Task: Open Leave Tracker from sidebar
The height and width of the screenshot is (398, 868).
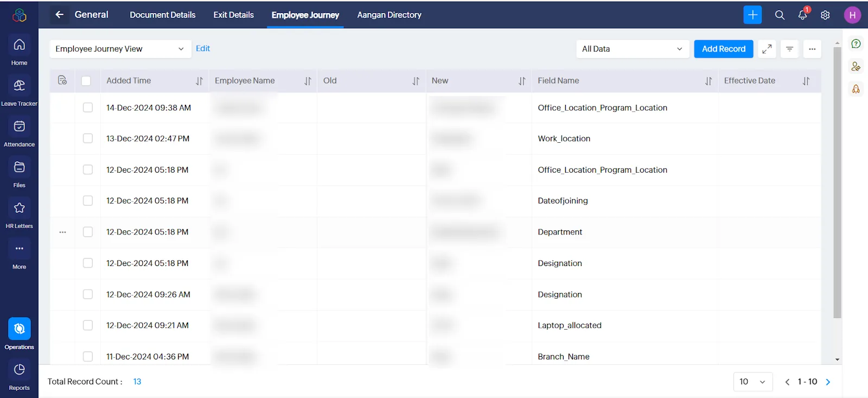Action: coord(19,91)
